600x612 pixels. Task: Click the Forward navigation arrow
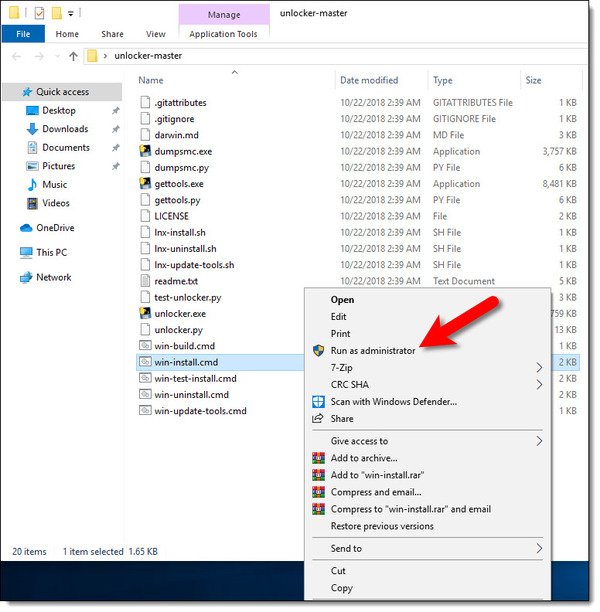[39, 57]
